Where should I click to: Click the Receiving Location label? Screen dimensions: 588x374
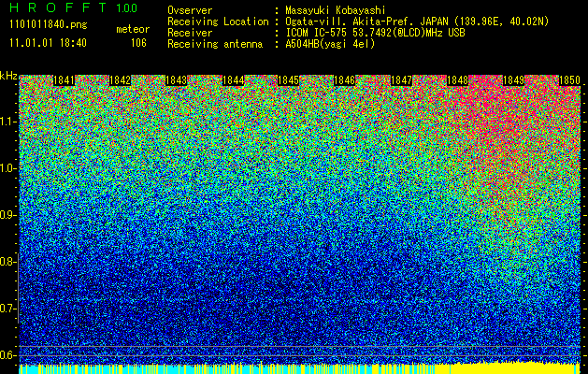click(x=218, y=22)
